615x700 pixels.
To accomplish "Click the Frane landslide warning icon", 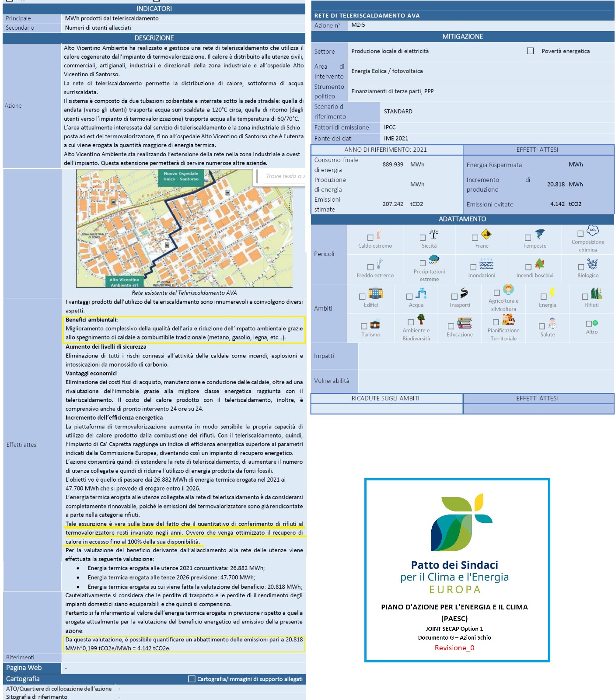I will click(x=486, y=234).
